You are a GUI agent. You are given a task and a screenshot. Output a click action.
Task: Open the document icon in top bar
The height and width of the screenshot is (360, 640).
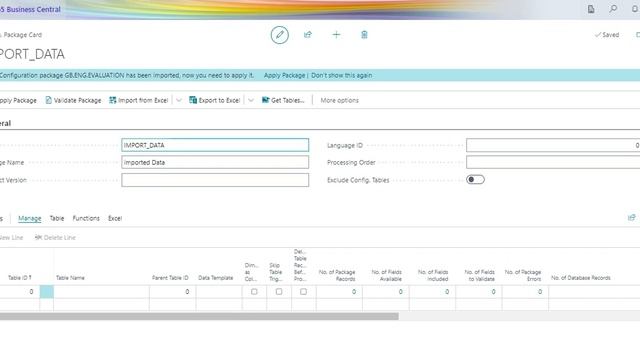click(x=591, y=9)
